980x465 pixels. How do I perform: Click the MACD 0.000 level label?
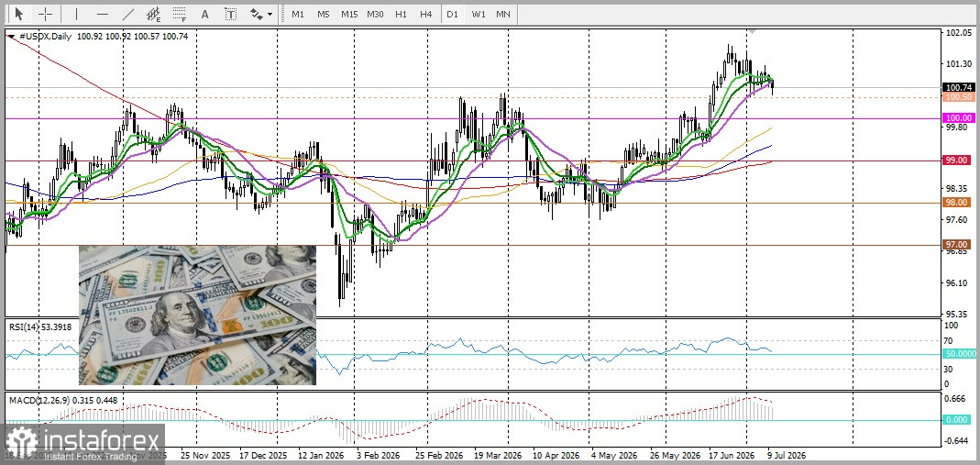958,420
